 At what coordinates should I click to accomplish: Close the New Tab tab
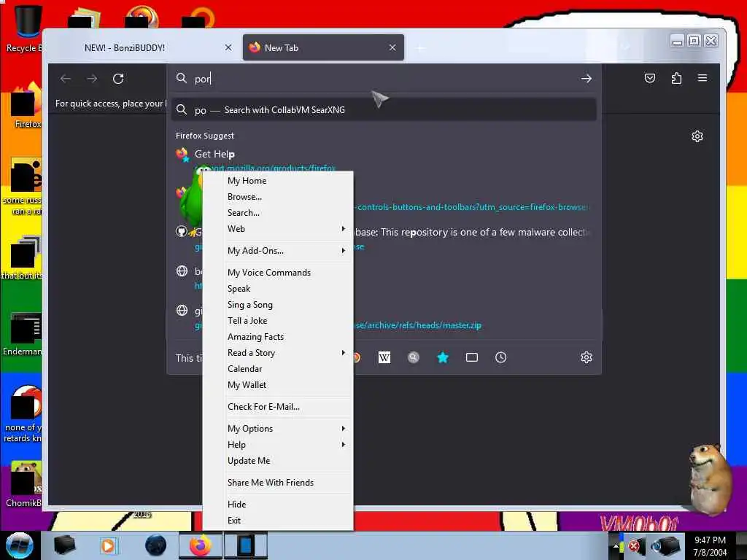pyautogui.click(x=392, y=47)
